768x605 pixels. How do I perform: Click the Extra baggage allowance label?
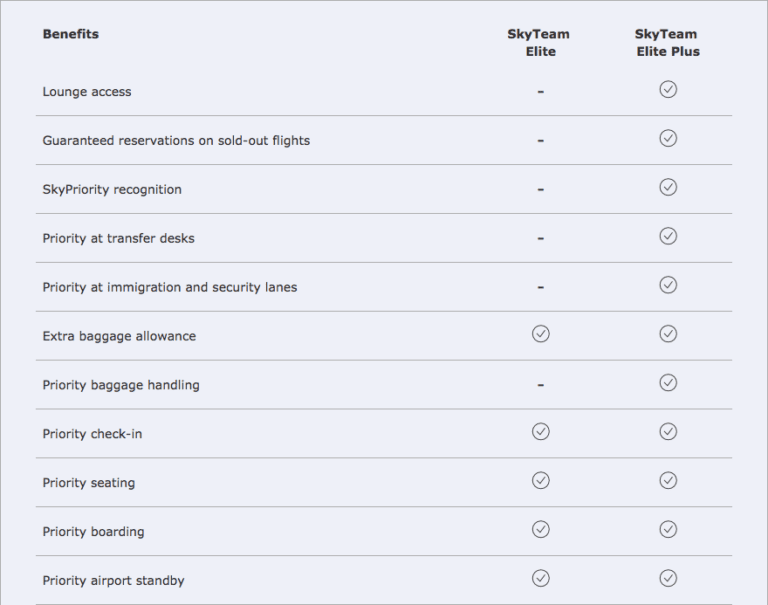(x=119, y=336)
